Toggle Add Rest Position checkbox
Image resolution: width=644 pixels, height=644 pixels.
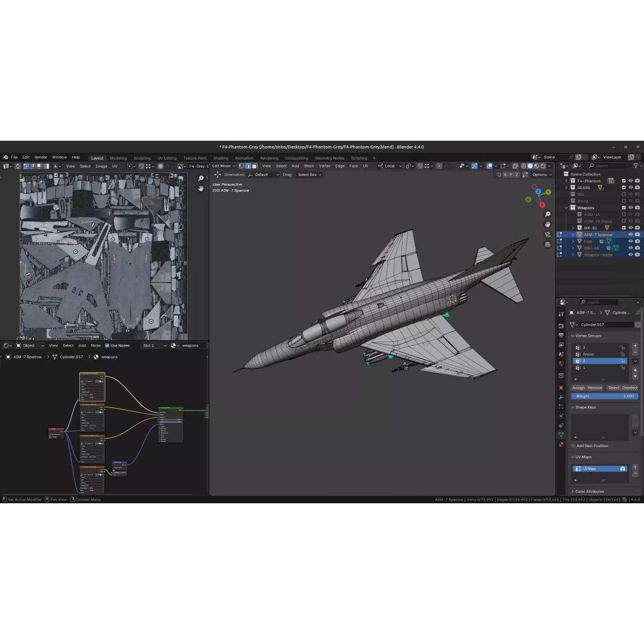pos(574,445)
